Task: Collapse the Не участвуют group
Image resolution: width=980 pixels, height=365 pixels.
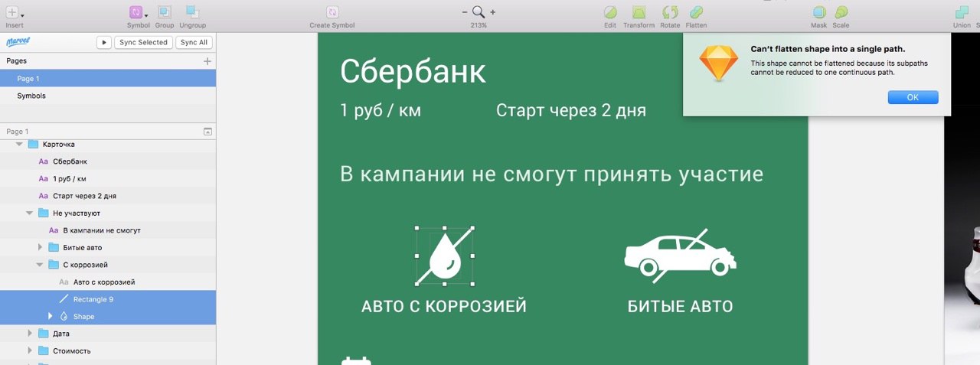Action: (29, 213)
